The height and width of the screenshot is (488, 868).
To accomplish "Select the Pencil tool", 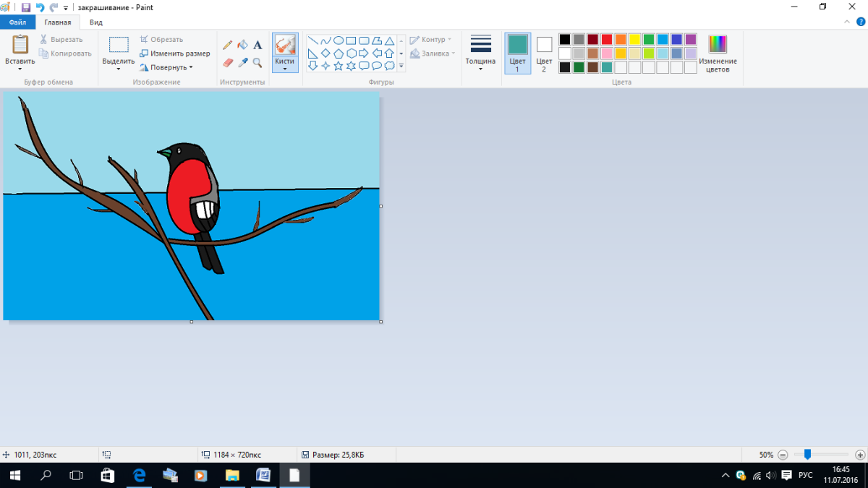I will coord(228,46).
